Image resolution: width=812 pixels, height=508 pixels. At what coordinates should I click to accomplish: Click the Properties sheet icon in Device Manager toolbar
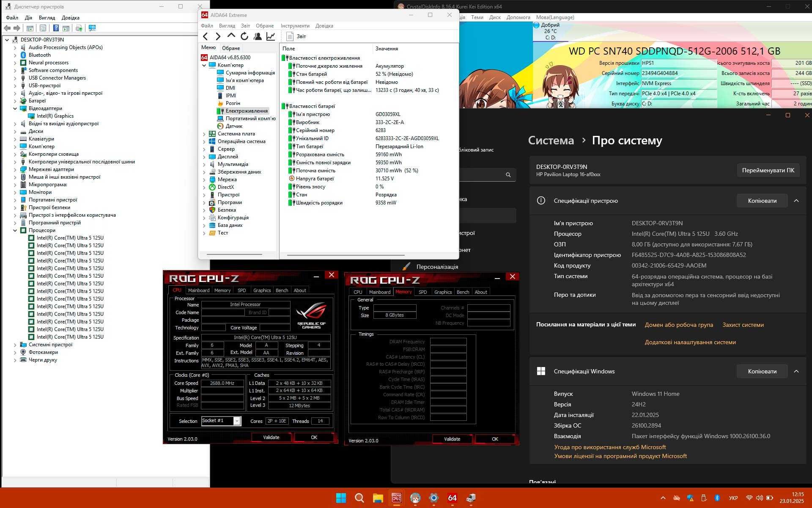pos(43,28)
